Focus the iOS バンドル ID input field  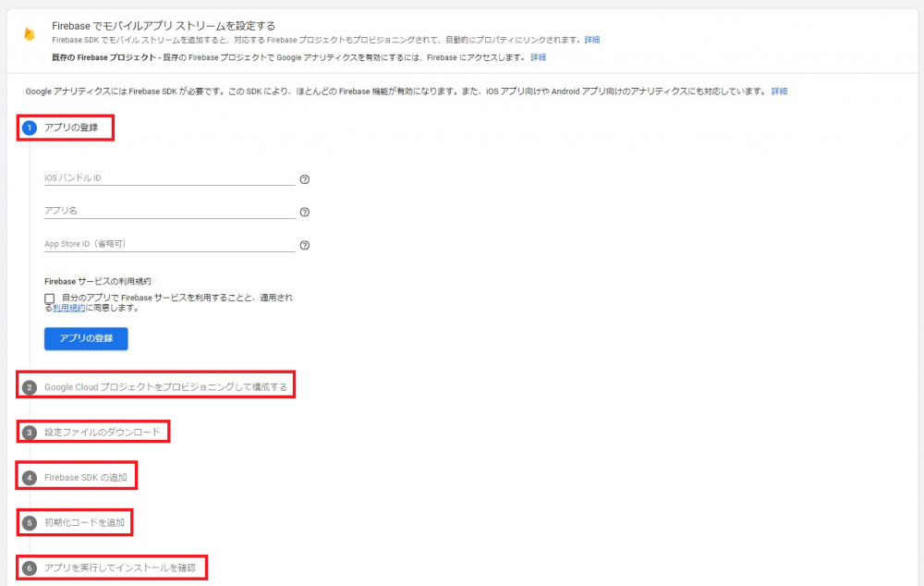pos(170,178)
